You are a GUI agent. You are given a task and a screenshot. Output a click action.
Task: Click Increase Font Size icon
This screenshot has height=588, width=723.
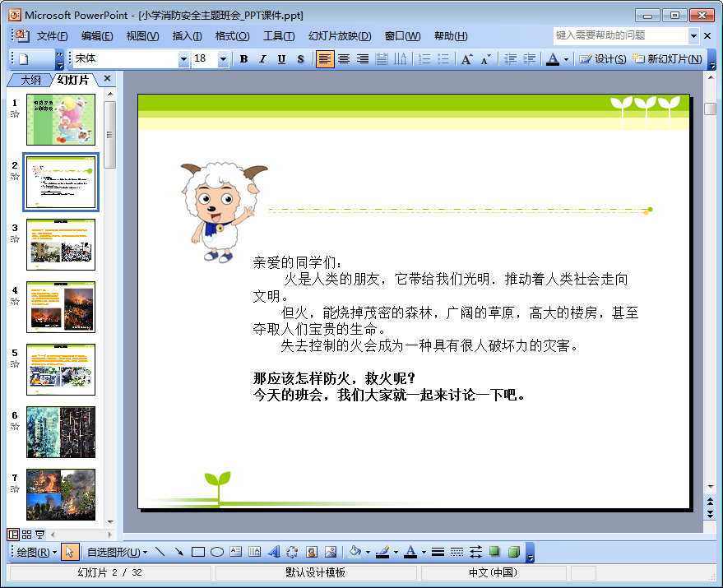466,59
